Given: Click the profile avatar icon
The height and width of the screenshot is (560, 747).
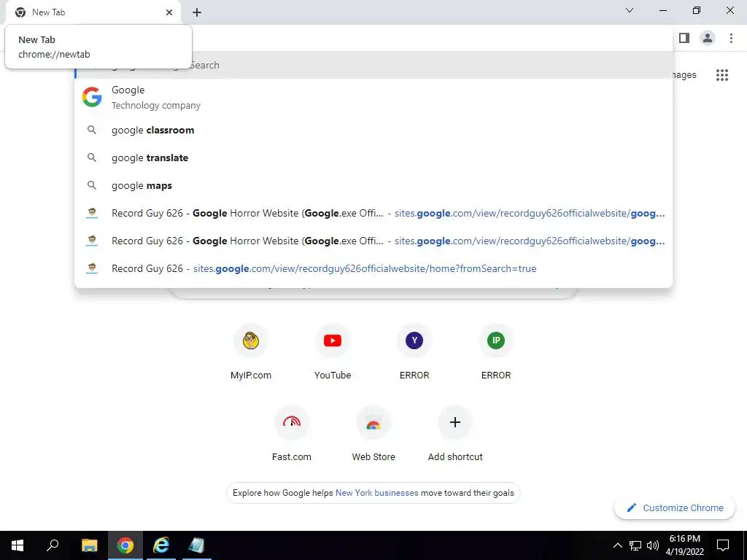Looking at the screenshot, I should [708, 38].
